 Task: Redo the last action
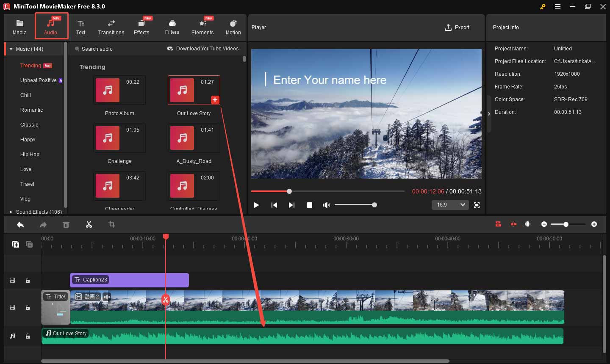tap(43, 225)
